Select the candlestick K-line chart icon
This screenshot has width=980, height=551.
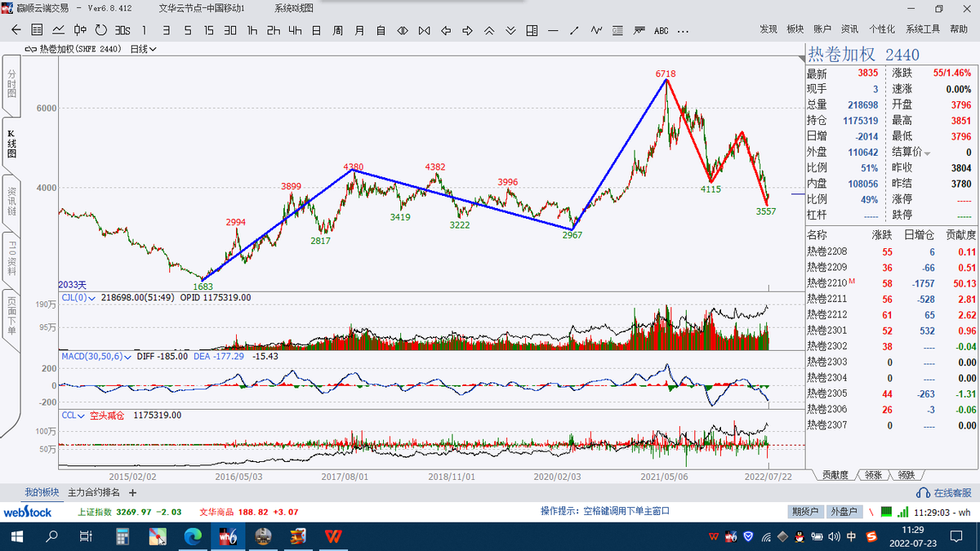pos(80,29)
